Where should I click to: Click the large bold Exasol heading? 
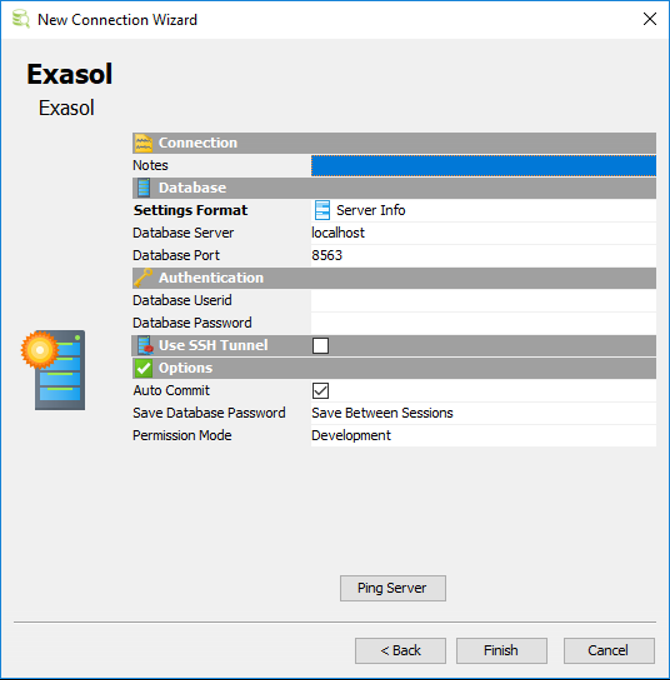pyautogui.click(x=69, y=74)
